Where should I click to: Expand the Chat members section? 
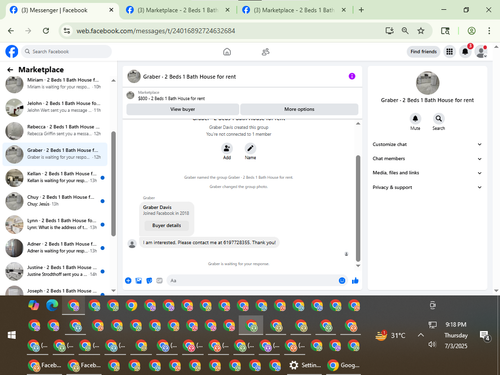(427, 159)
